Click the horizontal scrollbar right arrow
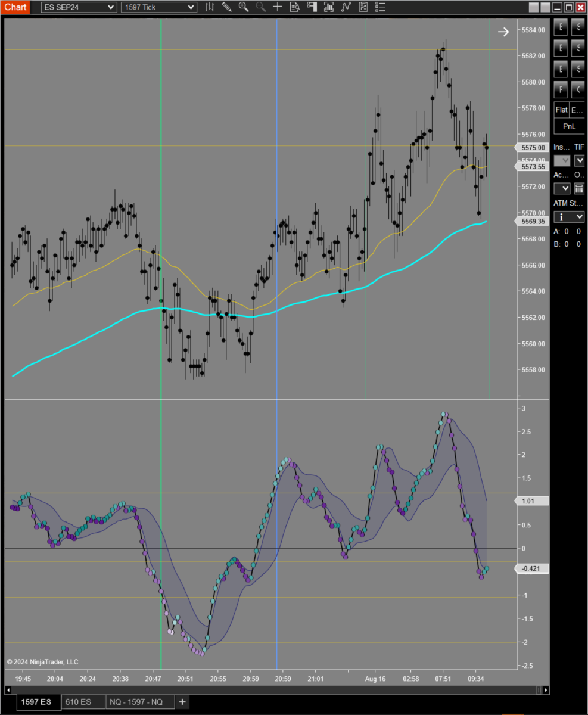588x715 pixels. tap(546, 689)
